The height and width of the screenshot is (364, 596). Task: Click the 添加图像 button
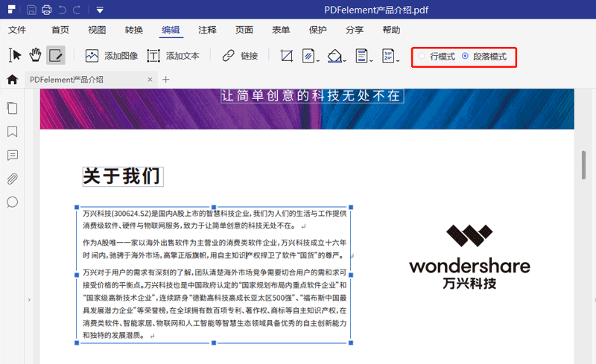[x=111, y=56]
